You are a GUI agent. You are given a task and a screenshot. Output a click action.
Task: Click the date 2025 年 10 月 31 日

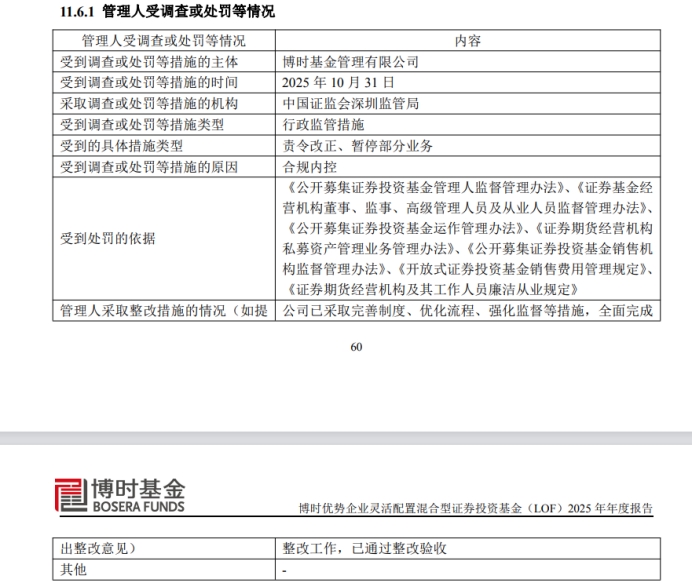[339, 82]
